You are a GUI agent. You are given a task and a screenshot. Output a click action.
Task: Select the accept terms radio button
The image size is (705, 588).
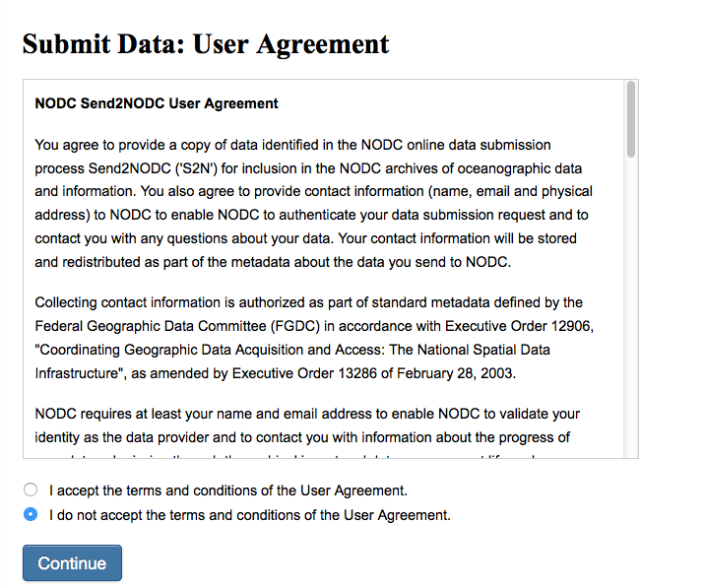(x=31, y=490)
